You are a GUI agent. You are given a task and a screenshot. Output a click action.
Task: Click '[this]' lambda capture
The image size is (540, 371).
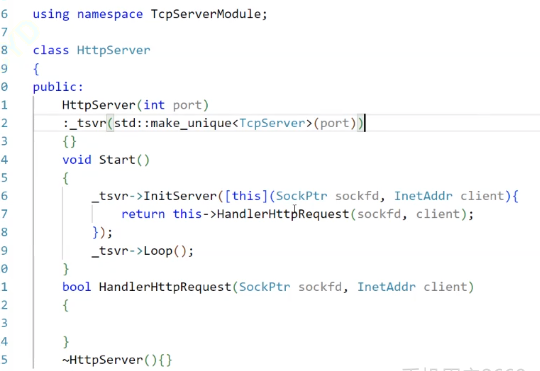coord(246,196)
